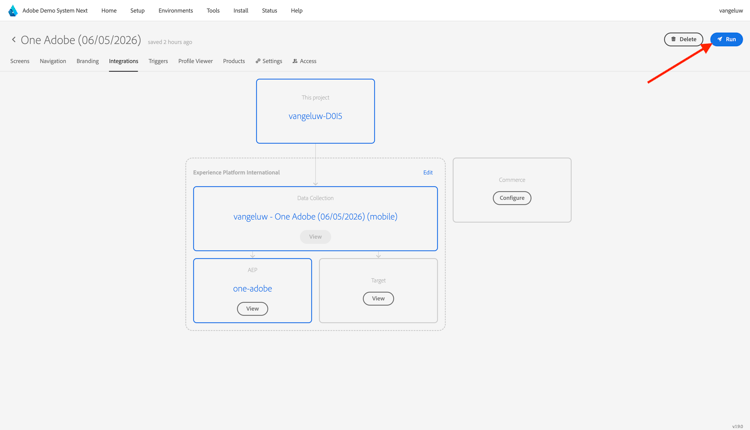
Task: Click the 'This project' card label
Action: pyautogui.click(x=315, y=98)
